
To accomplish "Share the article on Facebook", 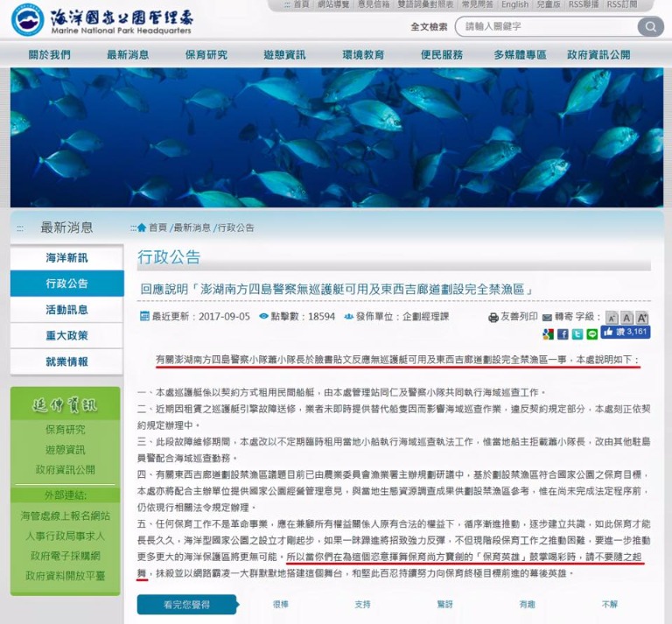I will pos(563,333).
